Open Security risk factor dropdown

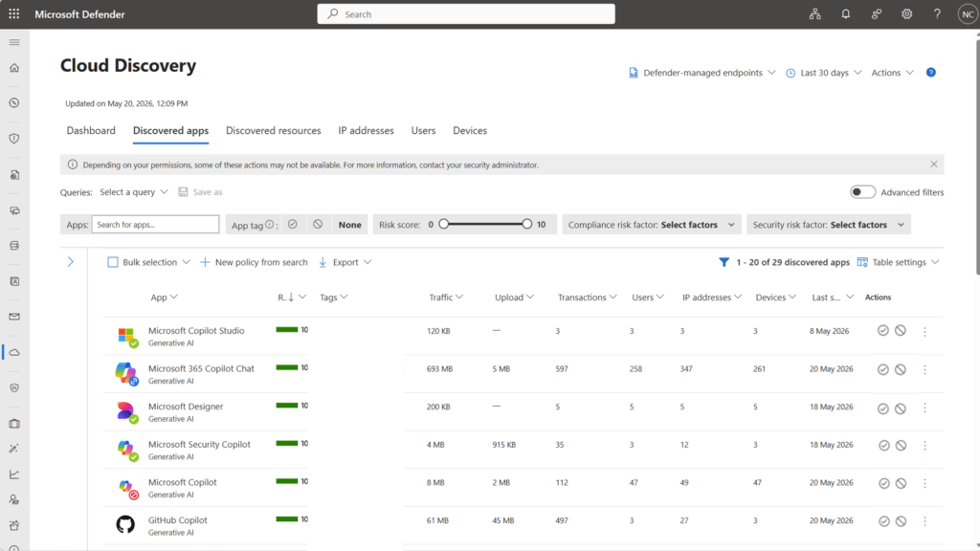[828, 224]
